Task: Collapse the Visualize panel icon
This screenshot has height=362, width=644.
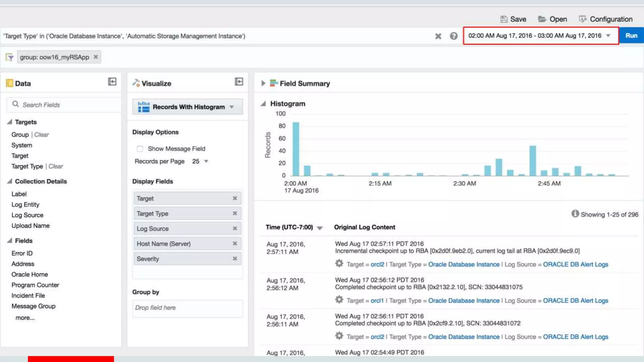Action: point(239,82)
